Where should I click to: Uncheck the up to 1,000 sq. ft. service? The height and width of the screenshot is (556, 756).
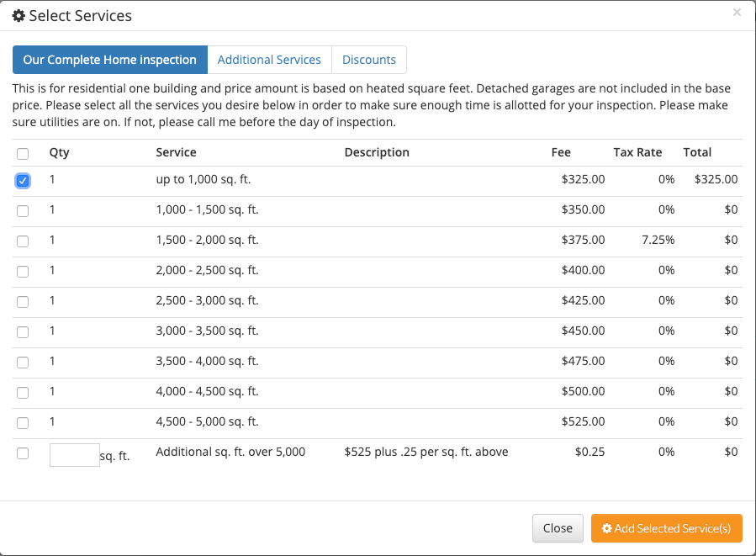[x=23, y=181]
